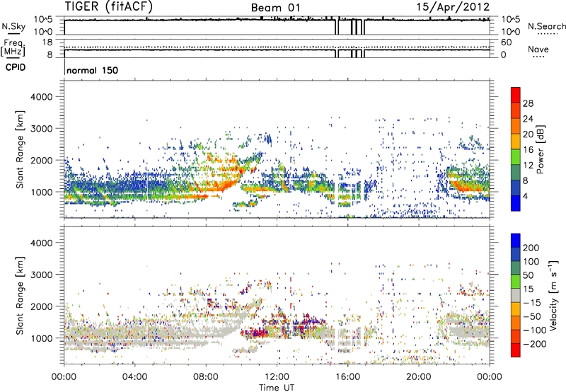
Task: Click the "Slant Range [km]" label of power panel
Action: pyautogui.click(x=20, y=149)
